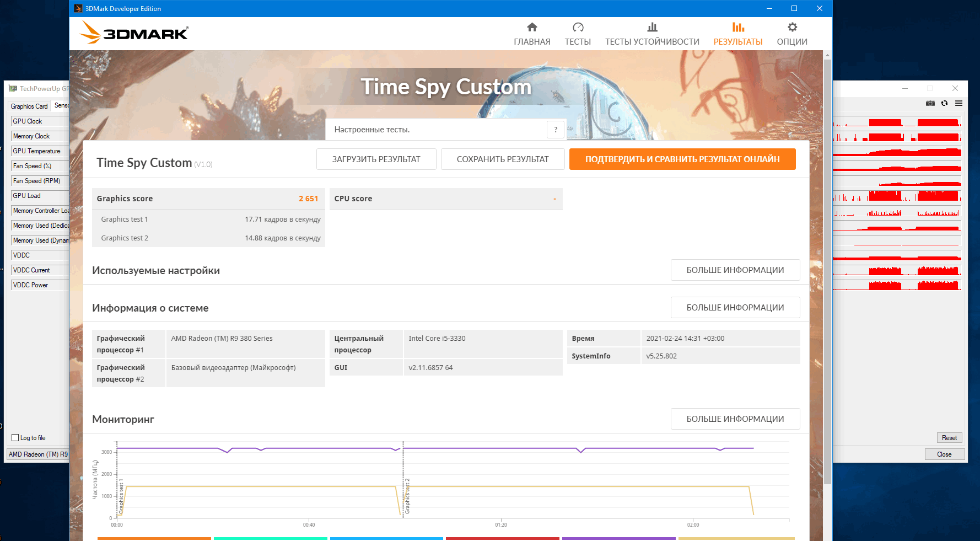Click the question mark help button

coord(556,130)
